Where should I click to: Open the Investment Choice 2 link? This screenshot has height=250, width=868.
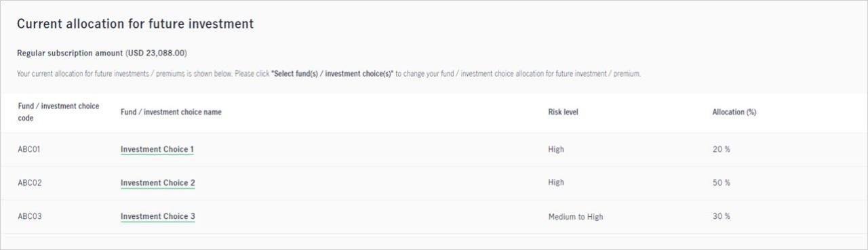click(x=158, y=183)
